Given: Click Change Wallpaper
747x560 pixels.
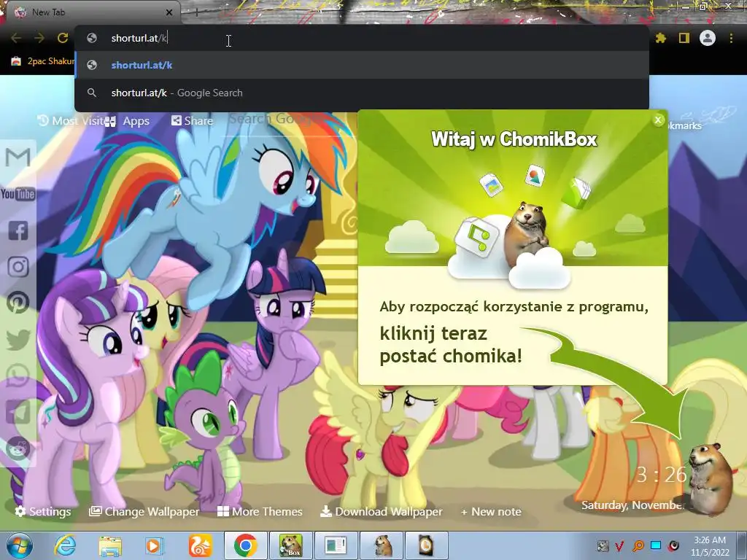Looking at the screenshot, I should pyautogui.click(x=144, y=511).
